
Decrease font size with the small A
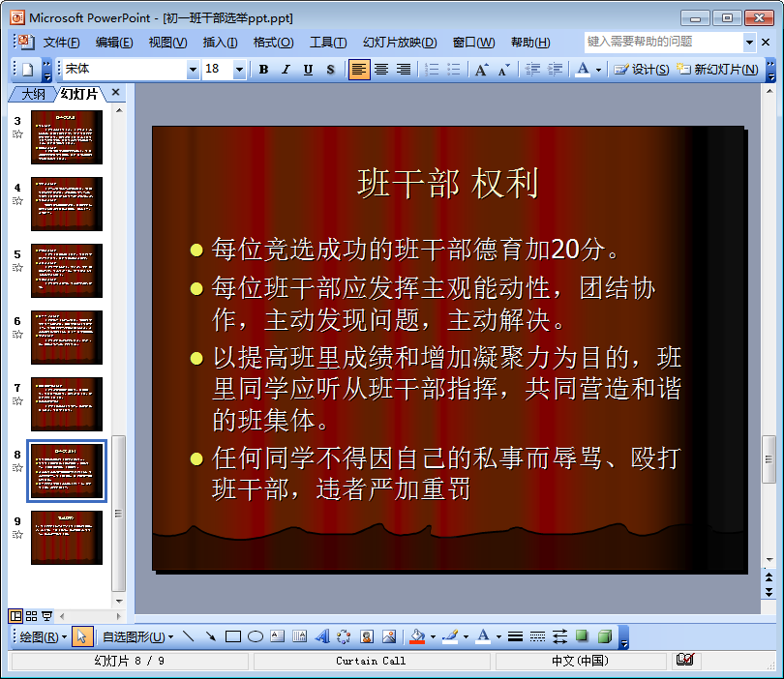point(504,70)
